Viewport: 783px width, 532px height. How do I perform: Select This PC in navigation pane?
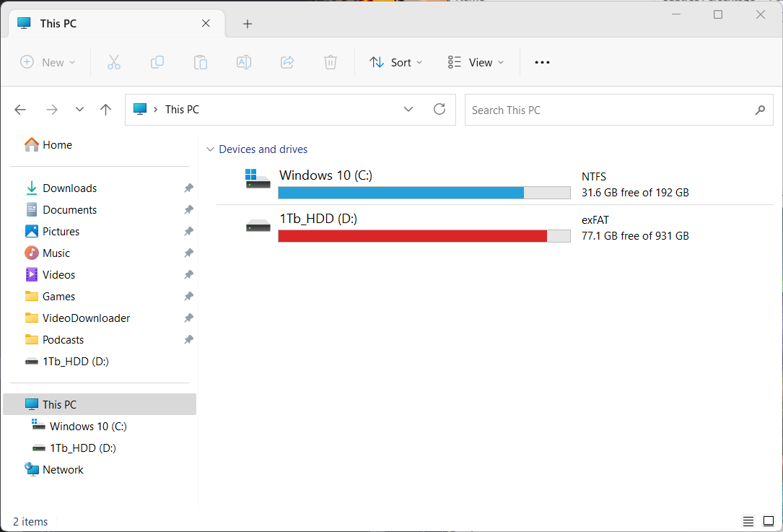[x=100, y=405]
